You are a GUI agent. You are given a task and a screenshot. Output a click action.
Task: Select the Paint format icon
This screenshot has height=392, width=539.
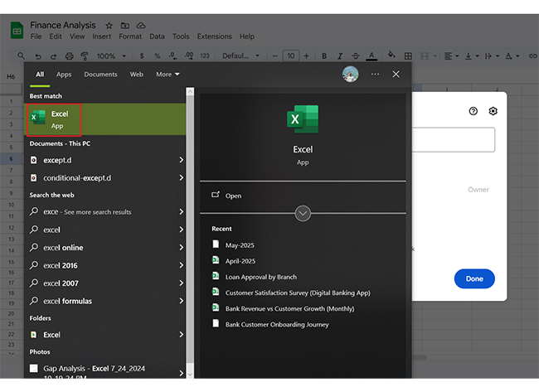[85, 56]
